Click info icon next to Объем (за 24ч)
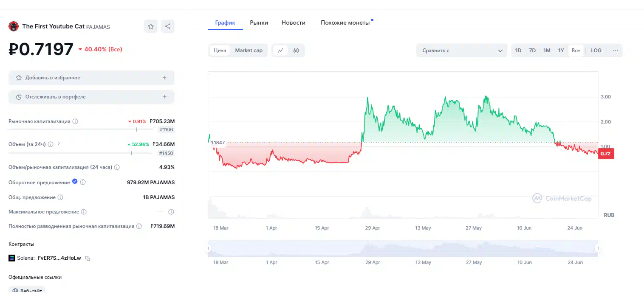 pyautogui.click(x=51, y=144)
